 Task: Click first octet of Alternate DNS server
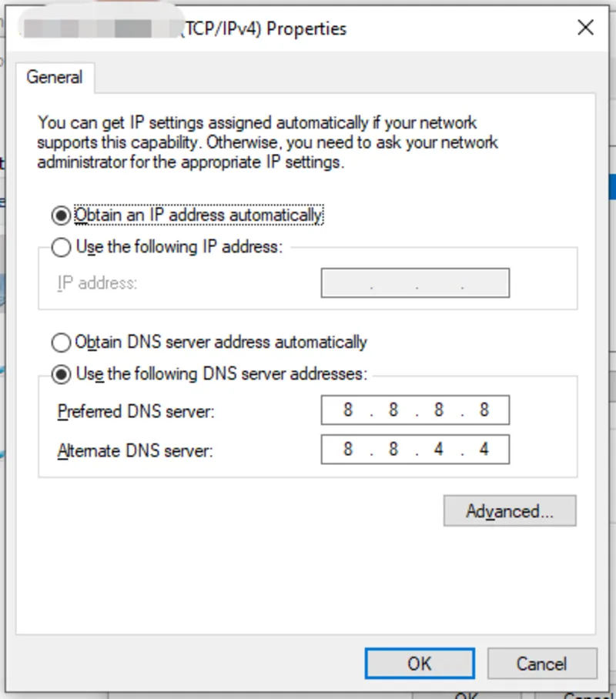348,449
